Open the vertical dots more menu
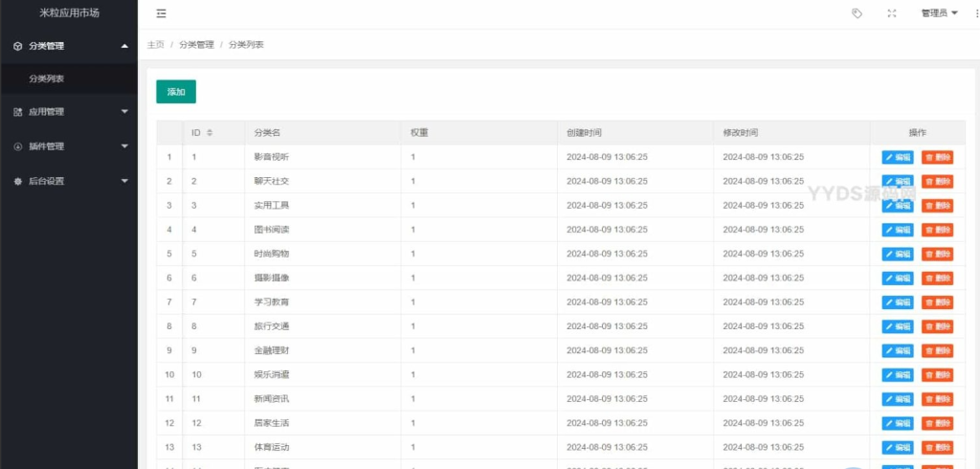The image size is (980, 469). pyautogui.click(x=977, y=13)
